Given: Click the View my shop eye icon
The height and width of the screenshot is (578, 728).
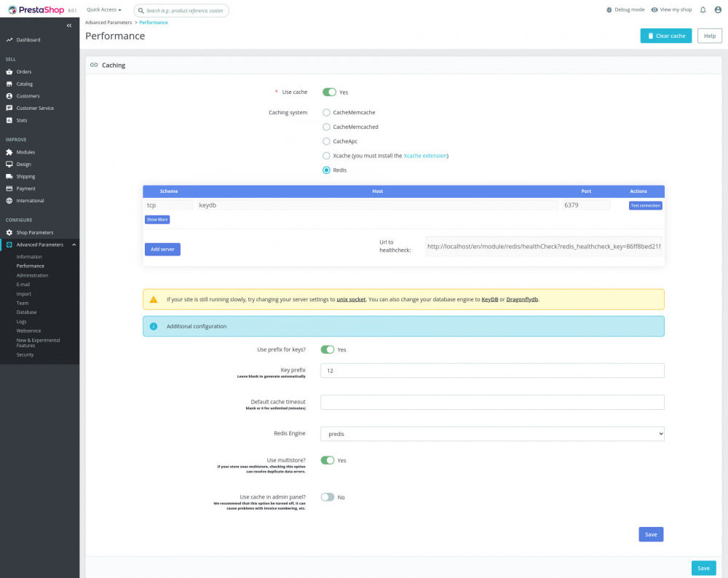Looking at the screenshot, I should click(654, 9).
